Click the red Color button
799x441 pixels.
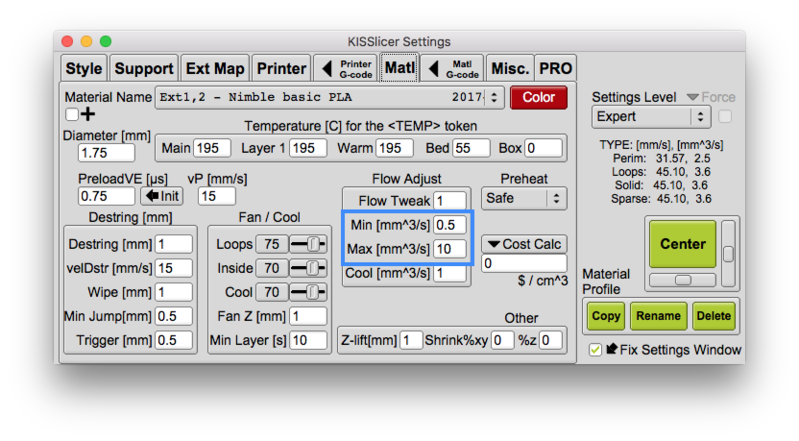click(x=538, y=97)
